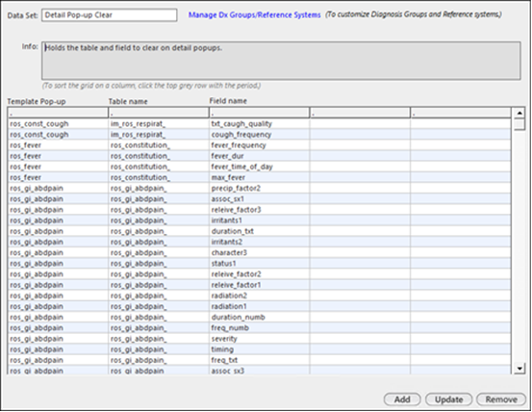Image resolution: width=532 pixels, height=412 pixels.
Task: Select the severity field cell
Action: pyautogui.click(x=259, y=339)
